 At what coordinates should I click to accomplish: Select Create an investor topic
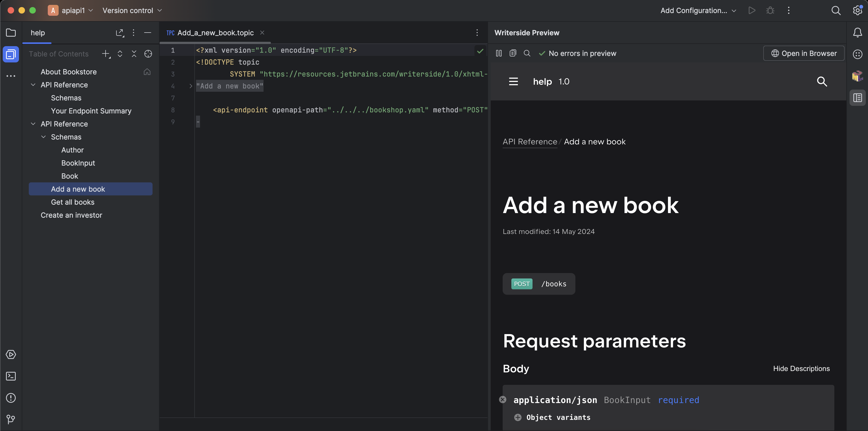[71, 215]
